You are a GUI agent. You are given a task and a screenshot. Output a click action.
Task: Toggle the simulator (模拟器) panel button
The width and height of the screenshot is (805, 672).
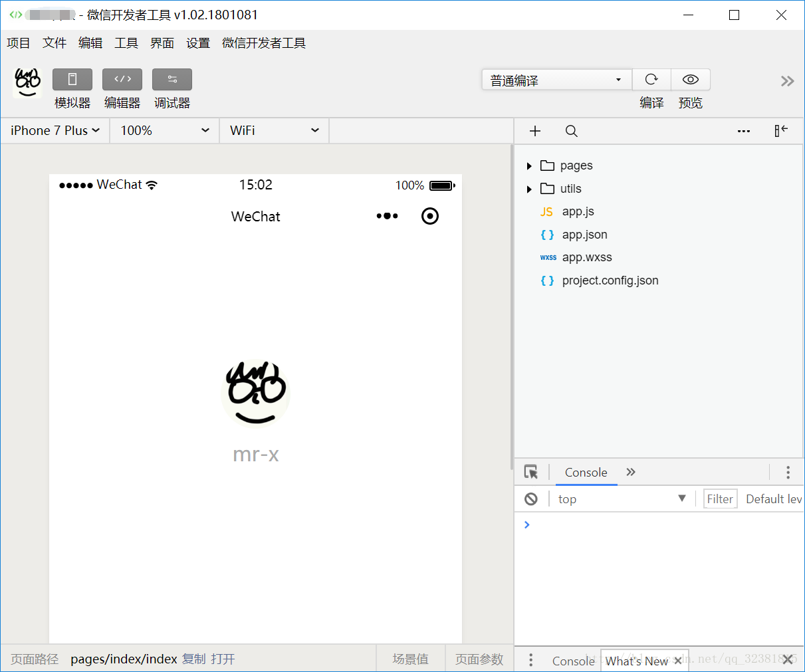(x=72, y=80)
